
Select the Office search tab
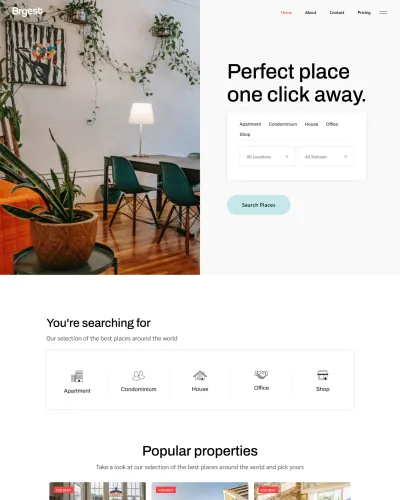332,124
